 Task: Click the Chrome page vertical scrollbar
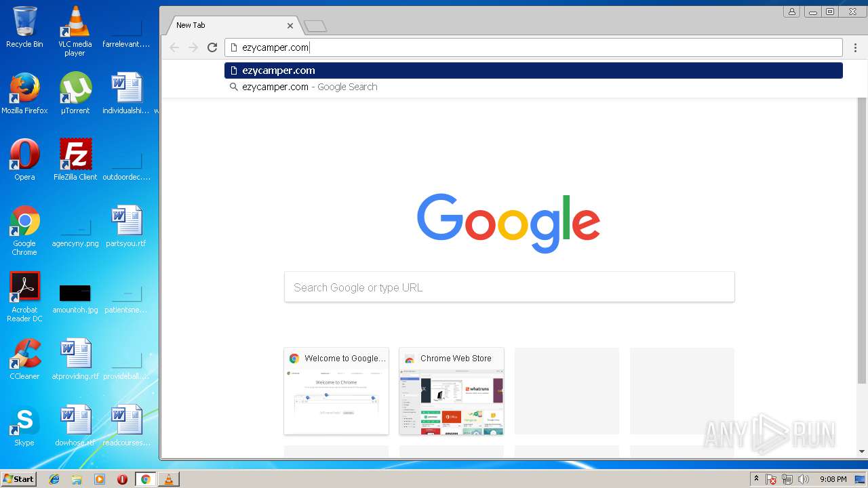tap(862, 241)
